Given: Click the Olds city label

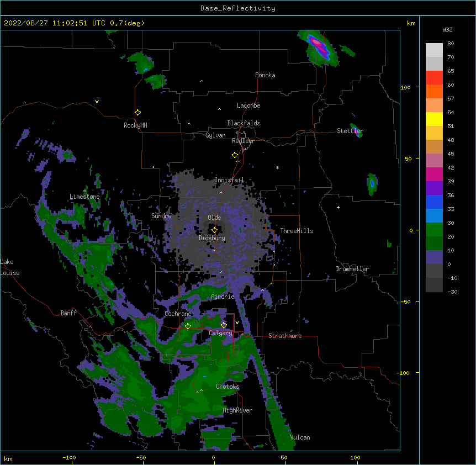Looking at the screenshot, I should [214, 218].
